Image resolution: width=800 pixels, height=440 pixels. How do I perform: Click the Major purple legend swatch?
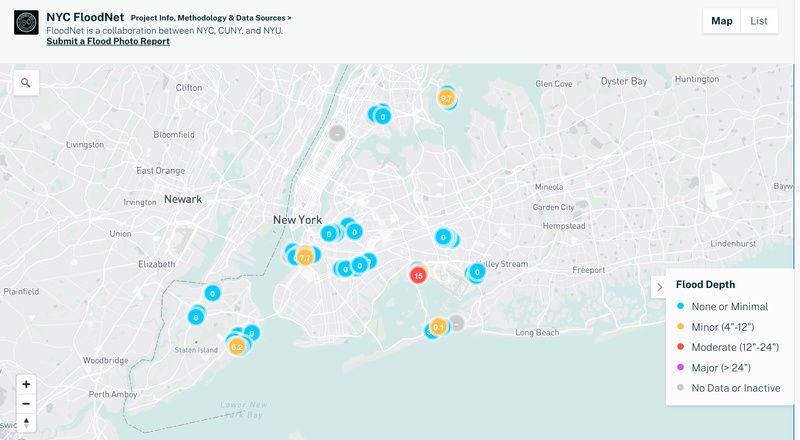(681, 367)
